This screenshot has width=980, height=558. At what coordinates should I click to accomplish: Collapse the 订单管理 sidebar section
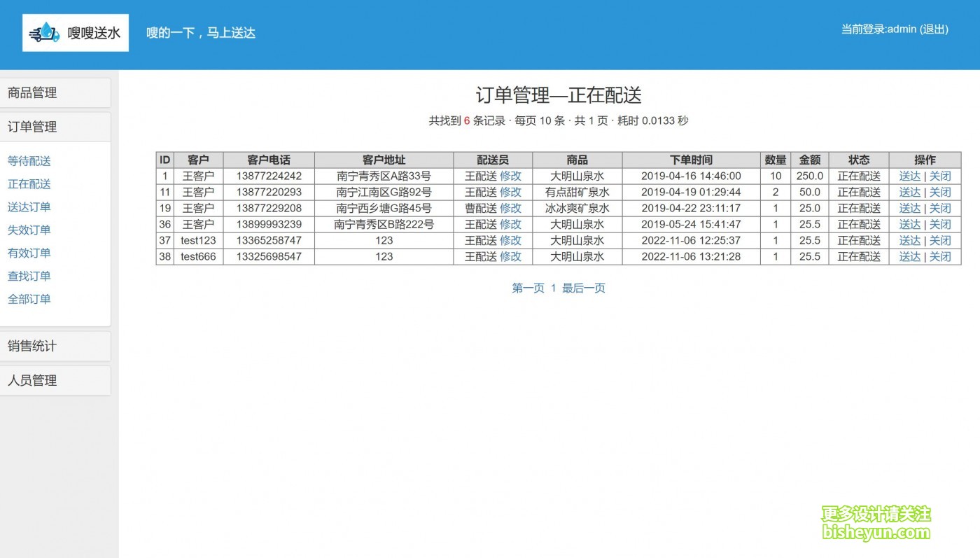point(55,127)
